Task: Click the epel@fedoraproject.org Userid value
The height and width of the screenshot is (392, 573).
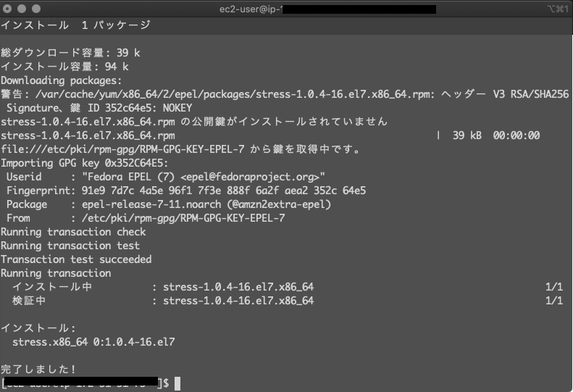Action: (x=203, y=177)
